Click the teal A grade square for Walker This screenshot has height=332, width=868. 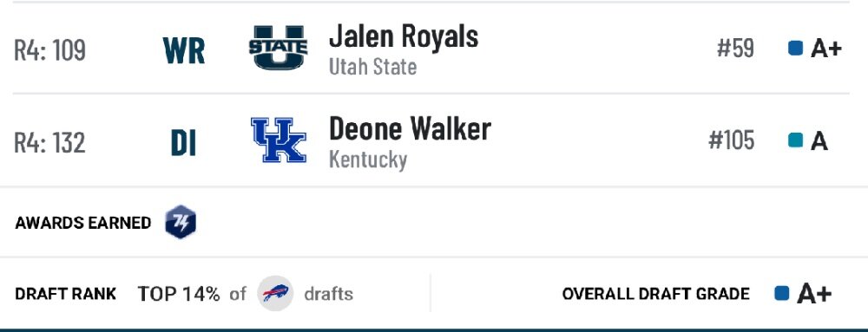(x=795, y=141)
